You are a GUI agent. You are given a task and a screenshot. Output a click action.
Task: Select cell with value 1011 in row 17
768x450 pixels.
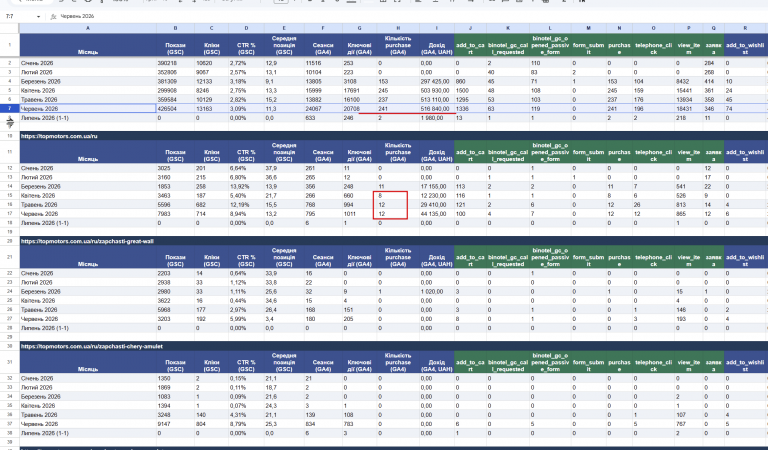pyautogui.click(x=360, y=214)
